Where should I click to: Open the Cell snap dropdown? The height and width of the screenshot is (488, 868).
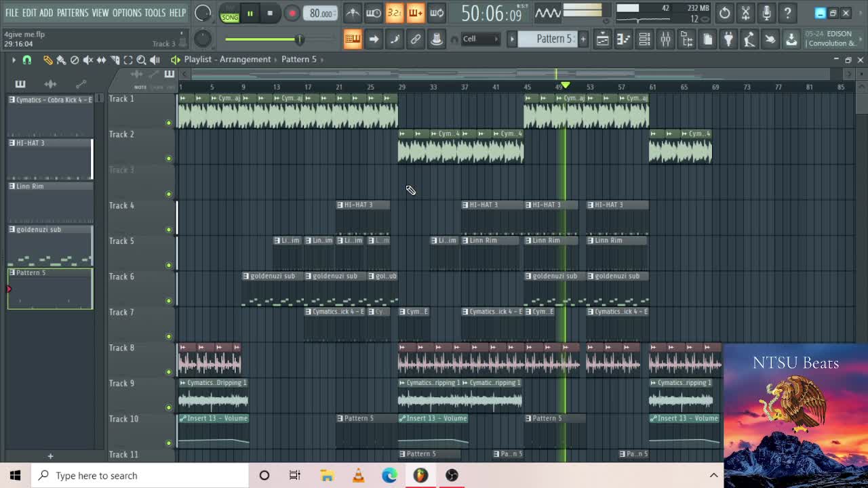[x=480, y=39]
